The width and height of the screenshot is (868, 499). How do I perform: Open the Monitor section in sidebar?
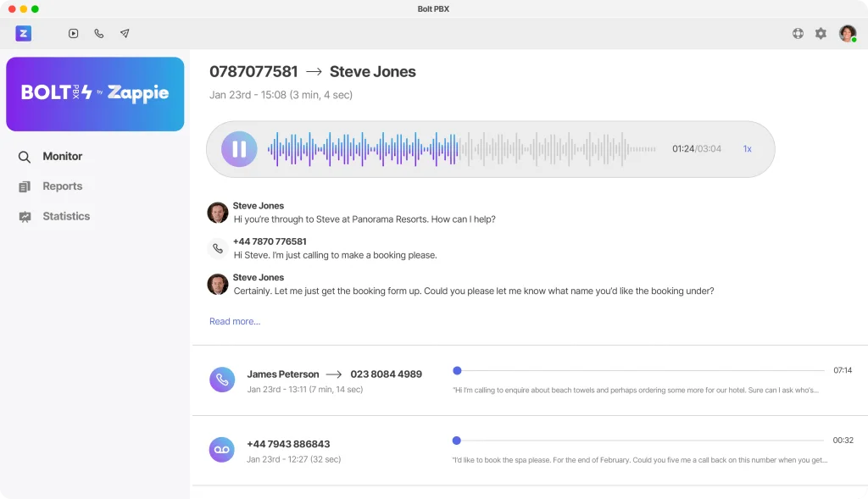pyautogui.click(x=63, y=157)
